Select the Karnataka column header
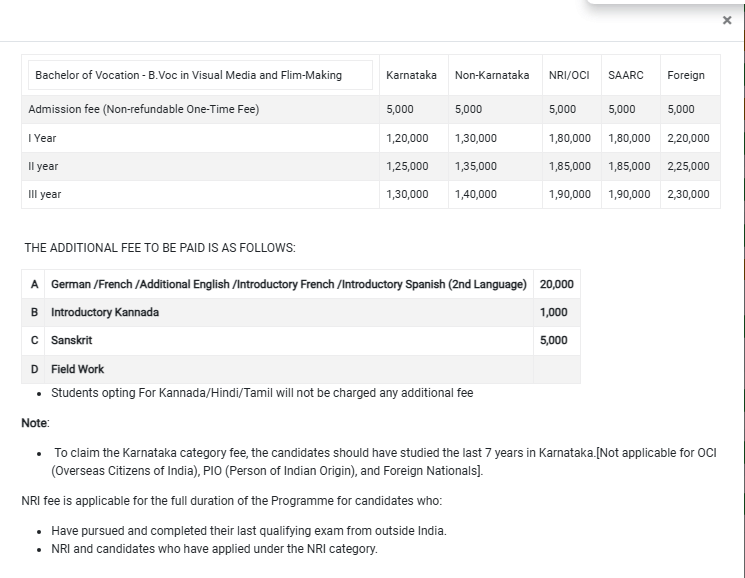The height and width of the screenshot is (578, 745). tap(411, 75)
